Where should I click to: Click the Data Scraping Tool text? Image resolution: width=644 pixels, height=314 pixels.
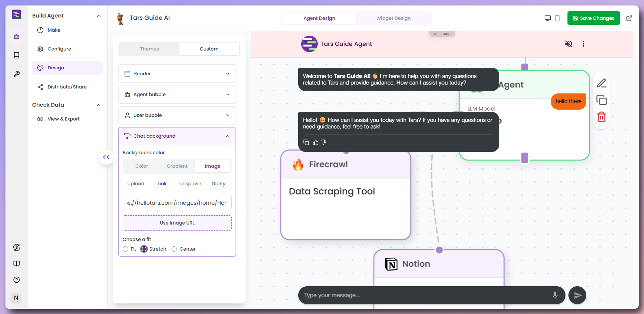[332, 192]
